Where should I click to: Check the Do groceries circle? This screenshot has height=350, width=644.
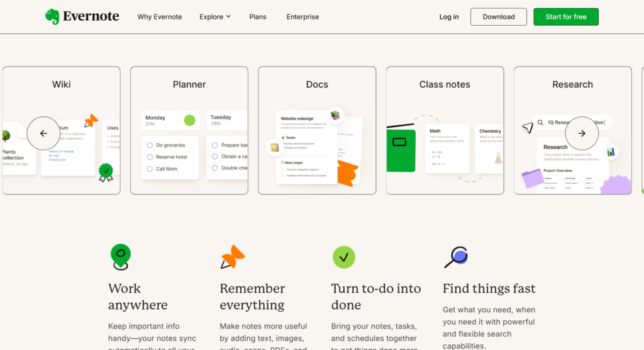tap(150, 145)
